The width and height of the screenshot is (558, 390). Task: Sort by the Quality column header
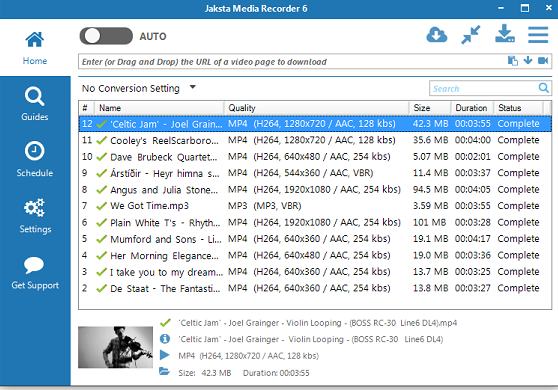[317, 108]
